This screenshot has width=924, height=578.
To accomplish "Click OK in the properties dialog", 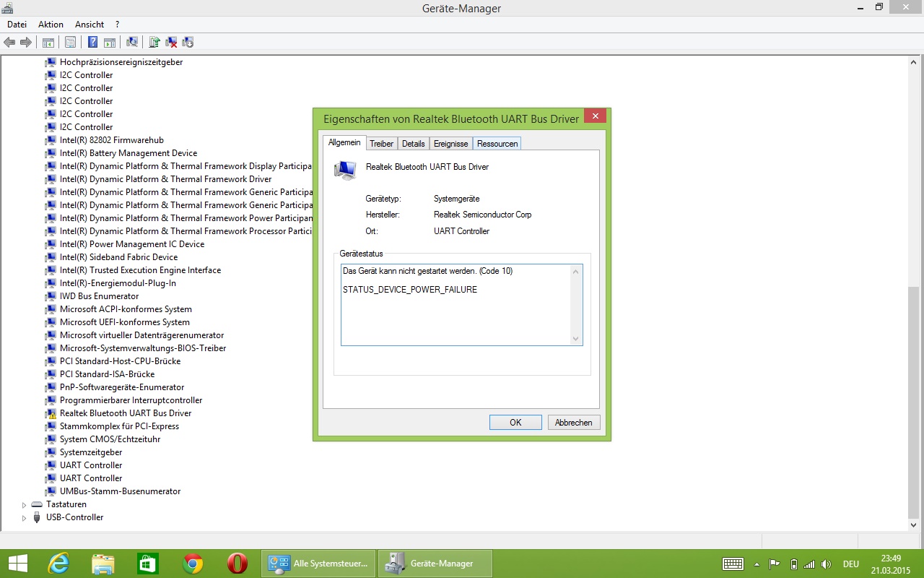I will coord(515,423).
